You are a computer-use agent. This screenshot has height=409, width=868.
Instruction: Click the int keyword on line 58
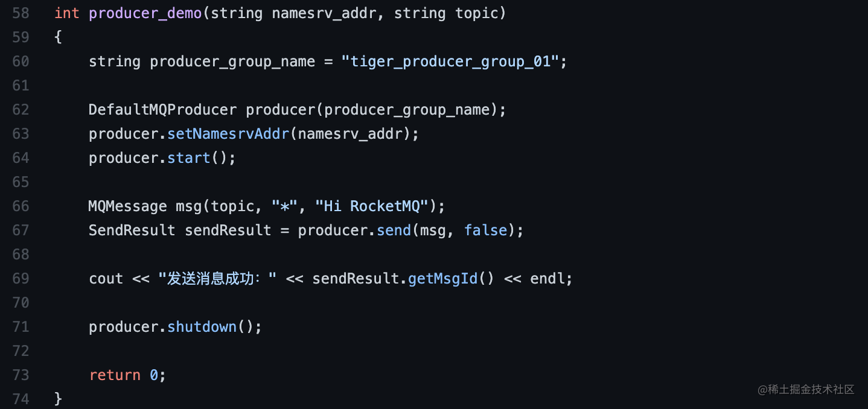click(66, 13)
